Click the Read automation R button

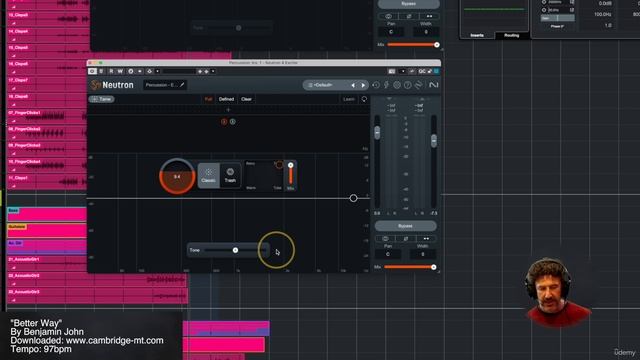pos(111,71)
